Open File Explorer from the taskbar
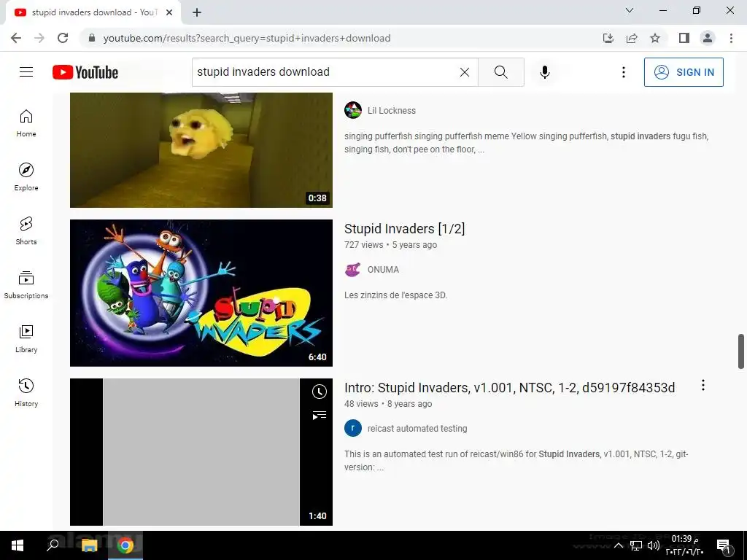The height and width of the screenshot is (560, 747). tap(89, 545)
